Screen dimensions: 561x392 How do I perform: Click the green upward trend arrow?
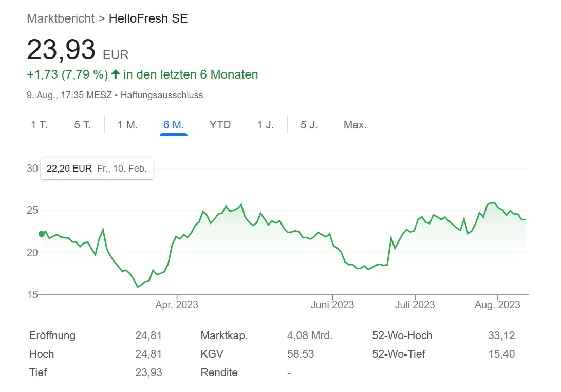click(x=115, y=74)
